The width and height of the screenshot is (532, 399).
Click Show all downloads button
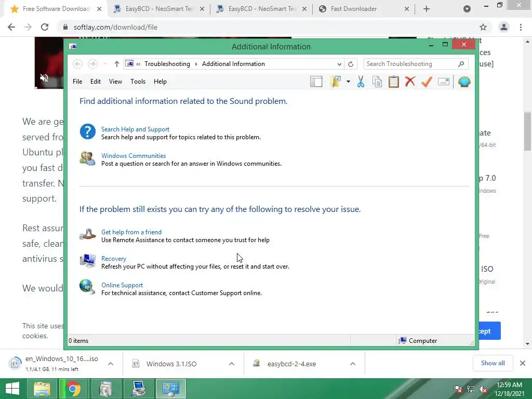click(493, 363)
